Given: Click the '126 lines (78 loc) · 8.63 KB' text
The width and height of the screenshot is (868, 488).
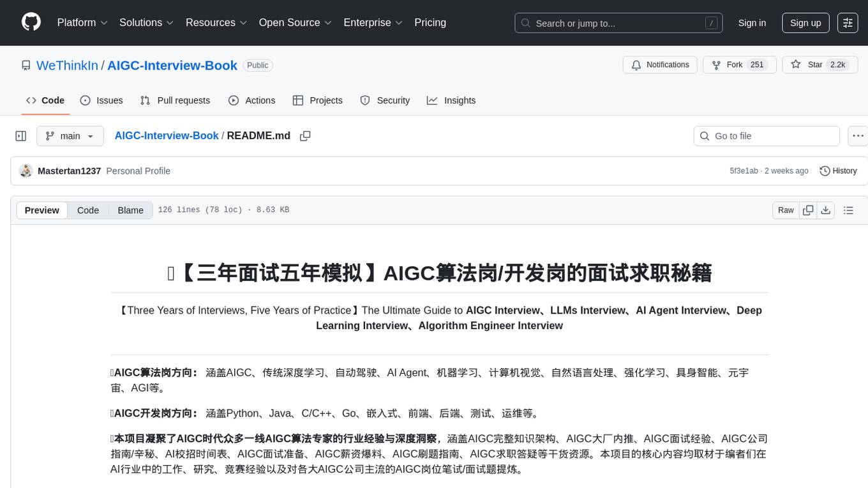Looking at the screenshot, I should 223,210.
